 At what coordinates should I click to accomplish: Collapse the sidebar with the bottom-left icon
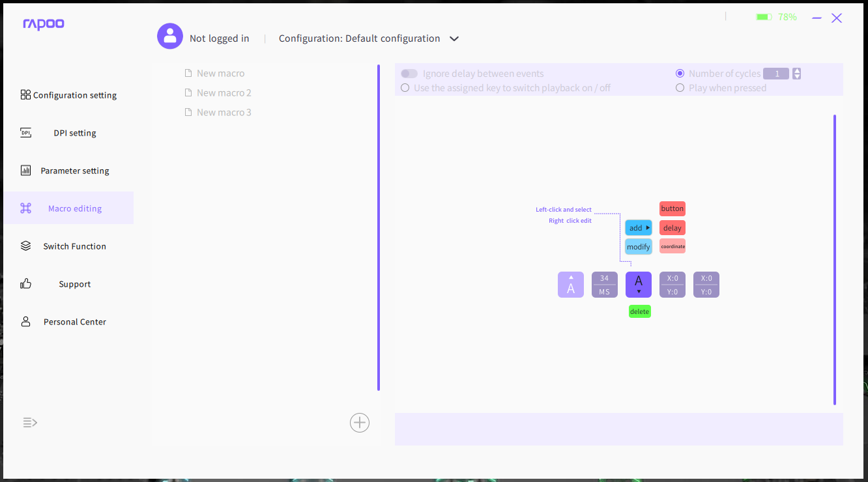[30, 423]
